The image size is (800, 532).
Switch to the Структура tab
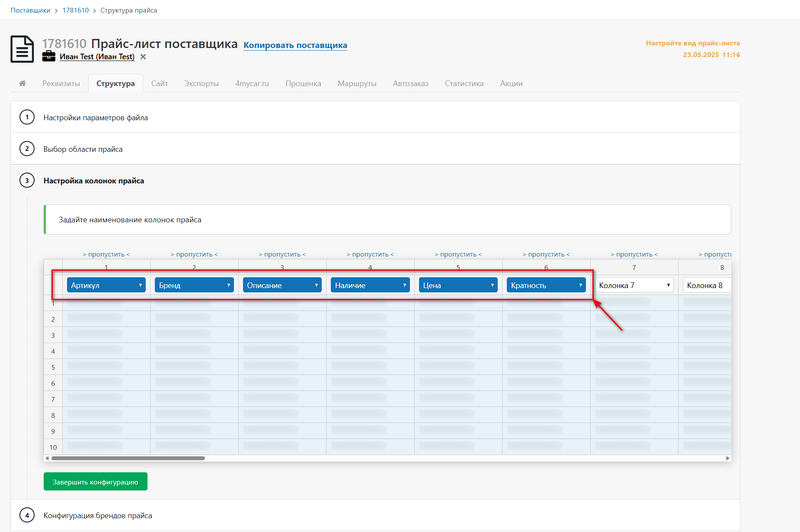[115, 83]
